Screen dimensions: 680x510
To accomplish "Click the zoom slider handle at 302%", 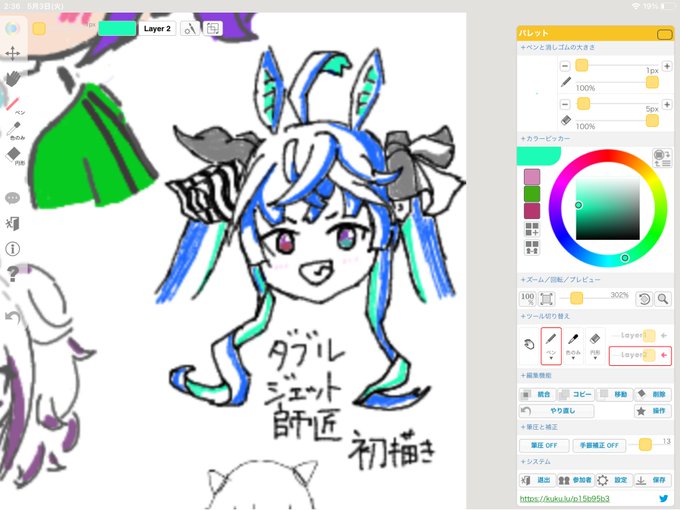I will coord(576,298).
